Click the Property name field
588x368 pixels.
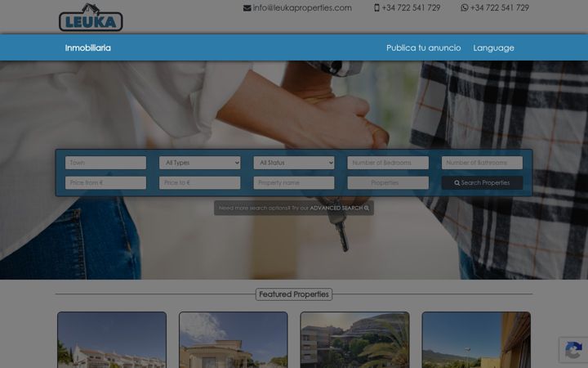(x=294, y=183)
